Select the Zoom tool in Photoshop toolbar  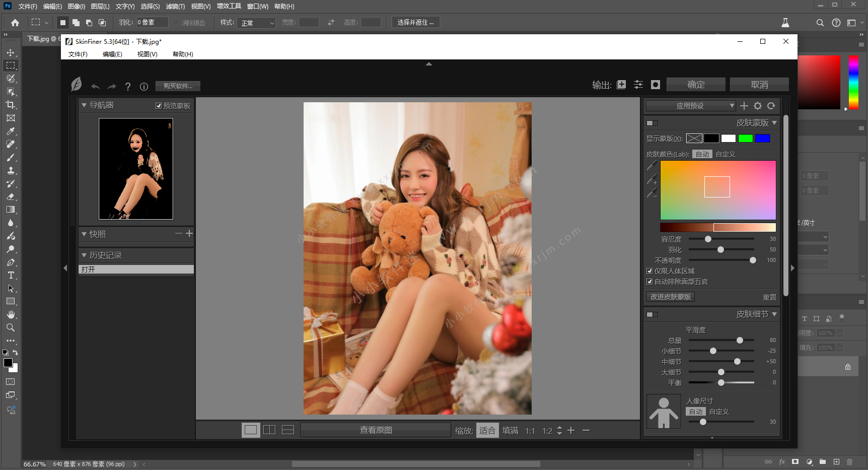(11, 327)
